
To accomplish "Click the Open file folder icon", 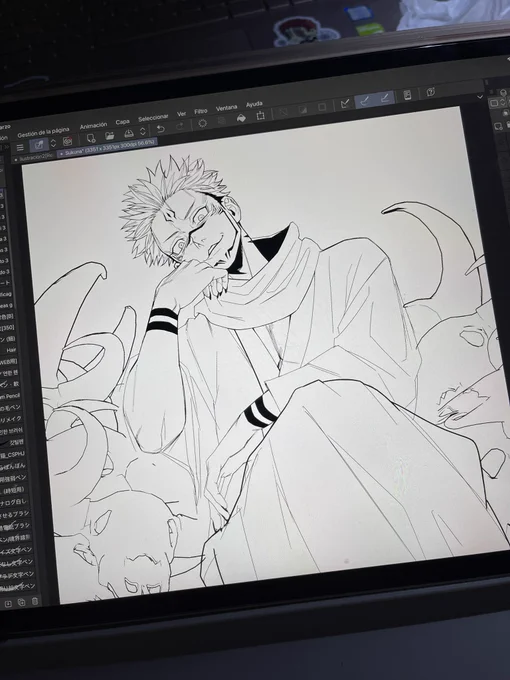I will pos(110,136).
